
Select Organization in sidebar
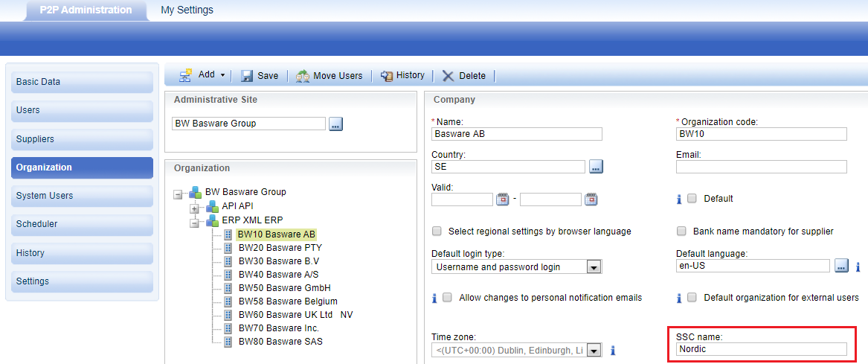click(x=82, y=167)
